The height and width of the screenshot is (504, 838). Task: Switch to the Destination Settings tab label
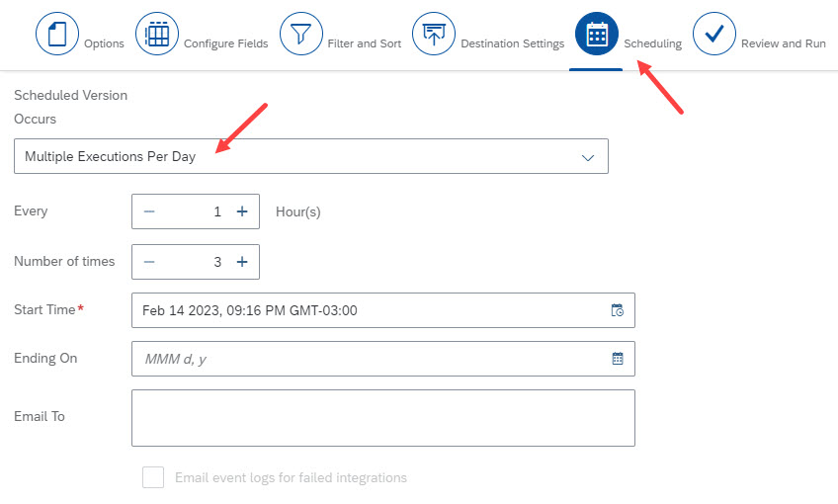coord(513,43)
